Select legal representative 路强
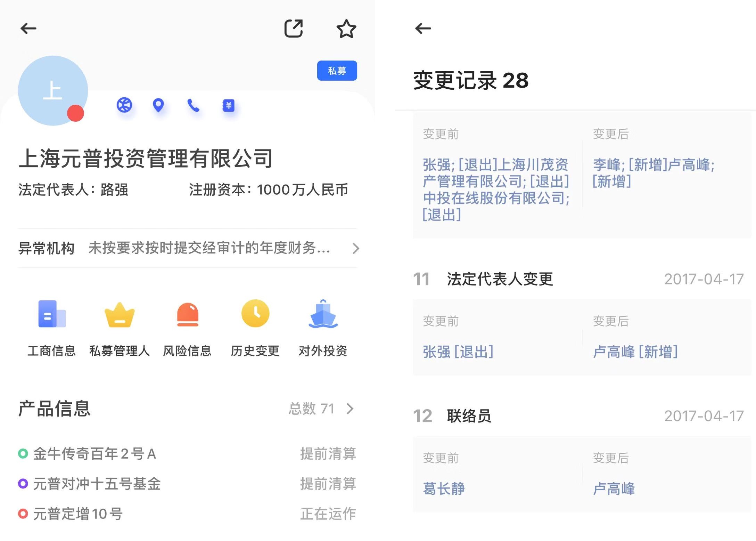Viewport: 756px width, 541px height. click(x=114, y=190)
